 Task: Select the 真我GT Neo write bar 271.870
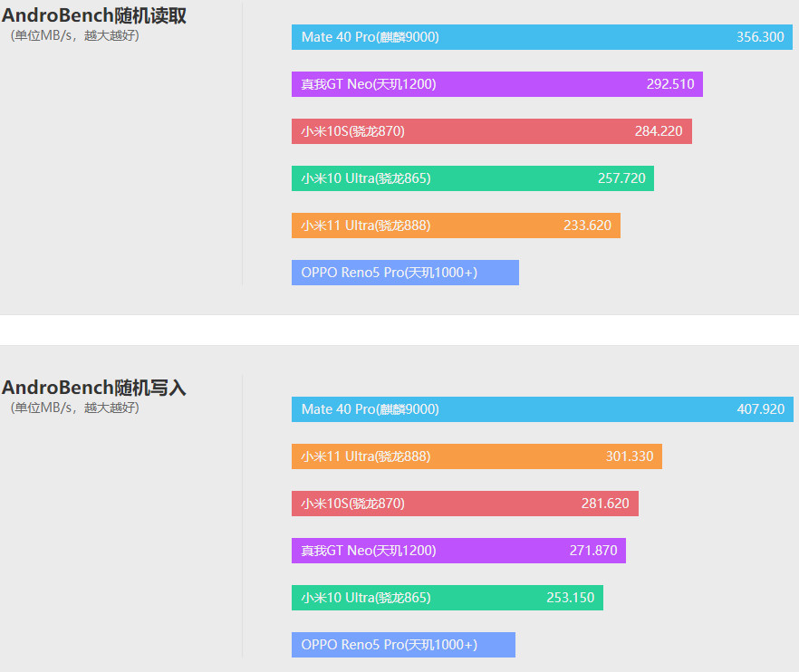(458, 551)
